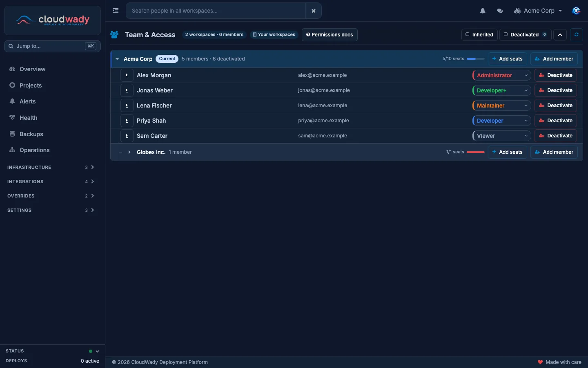
Task: Focus the people search field
Action: [216, 11]
